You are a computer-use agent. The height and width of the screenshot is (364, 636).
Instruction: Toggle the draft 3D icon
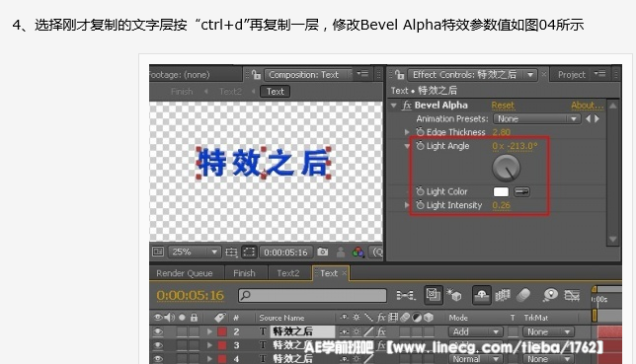(x=454, y=295)
